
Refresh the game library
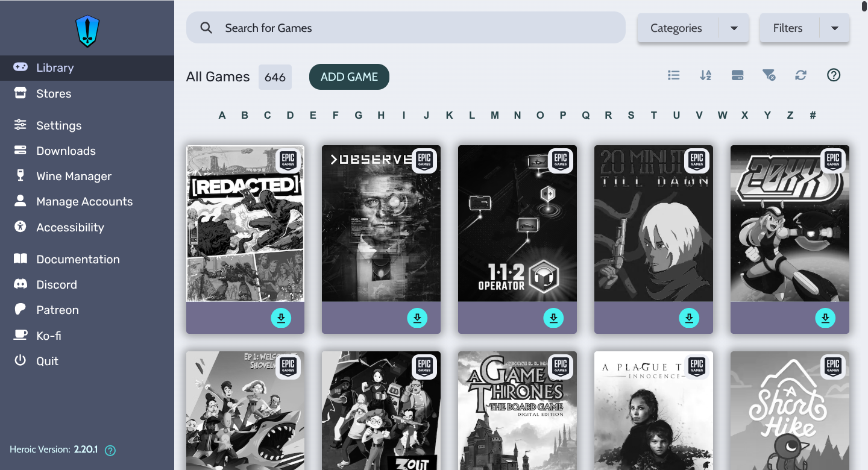800,75
